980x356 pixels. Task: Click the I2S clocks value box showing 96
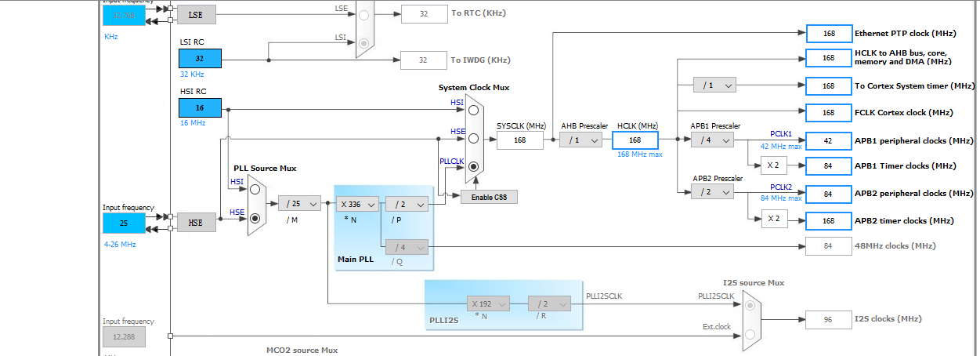point(829,319)
